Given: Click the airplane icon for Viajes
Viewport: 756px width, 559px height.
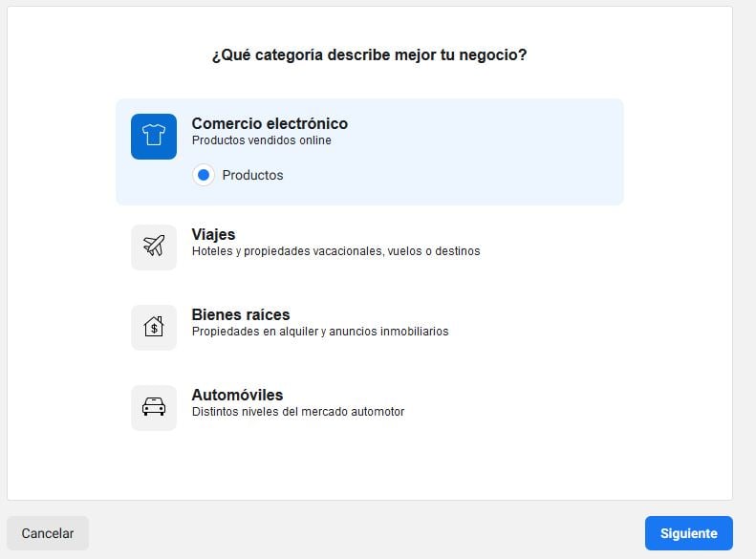Looking at the screenshot, I should (x=154, y=247).
